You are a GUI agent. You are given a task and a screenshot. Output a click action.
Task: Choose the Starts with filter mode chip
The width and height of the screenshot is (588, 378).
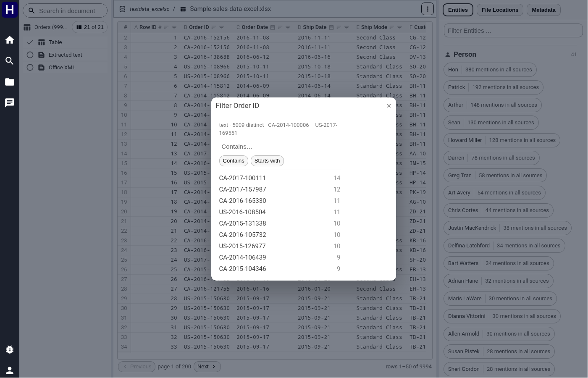267,161
